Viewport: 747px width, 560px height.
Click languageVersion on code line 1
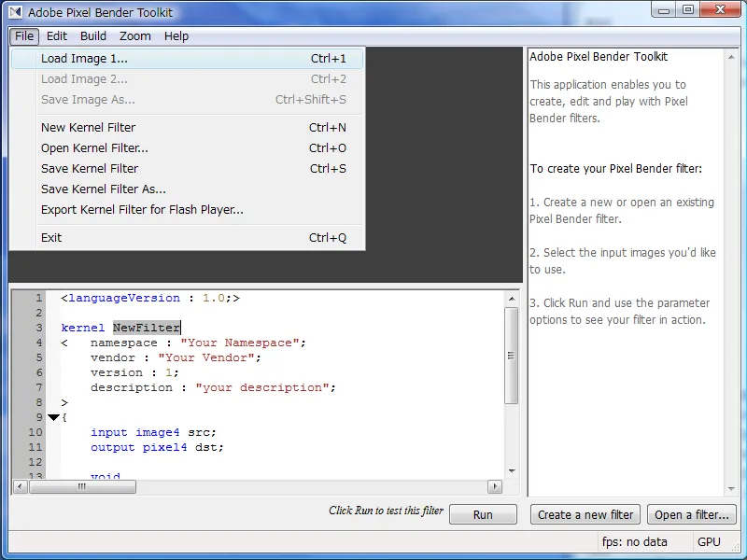point(124,298)
